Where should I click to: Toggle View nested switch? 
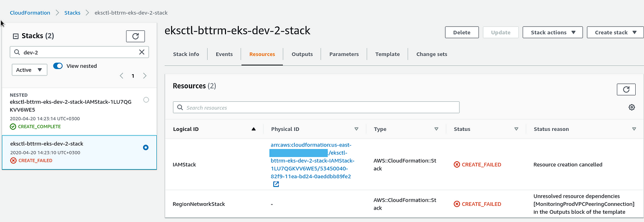click(x=58, y=66)
